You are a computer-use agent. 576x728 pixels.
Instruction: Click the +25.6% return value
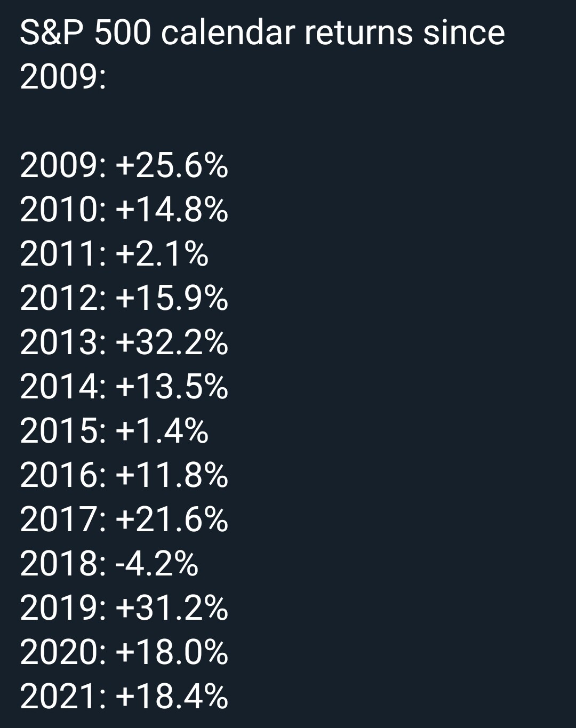point(172,165)
